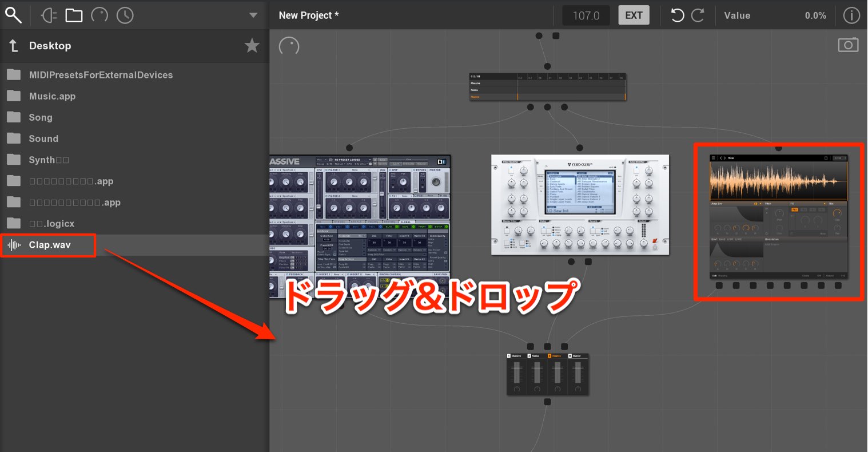
Task: Switch to the Env1 tab in Nuance
Action: click(714, 239)
